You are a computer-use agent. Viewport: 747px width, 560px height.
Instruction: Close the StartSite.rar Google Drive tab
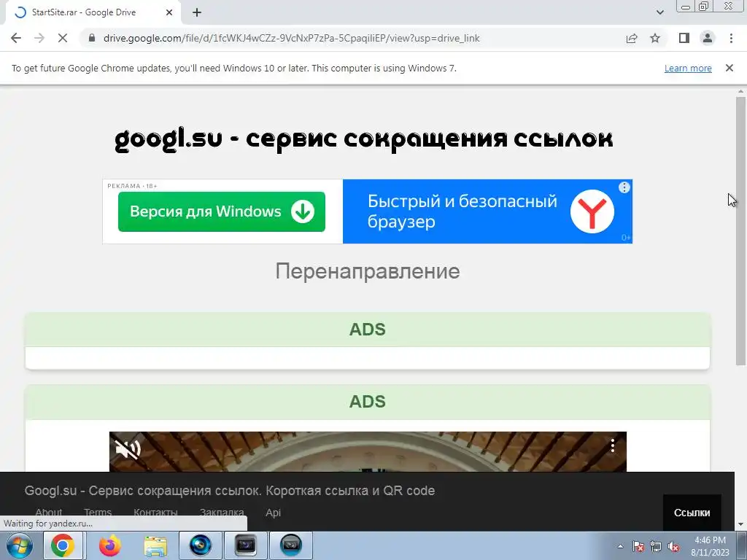pyautogui.click(x=169, y=12)
